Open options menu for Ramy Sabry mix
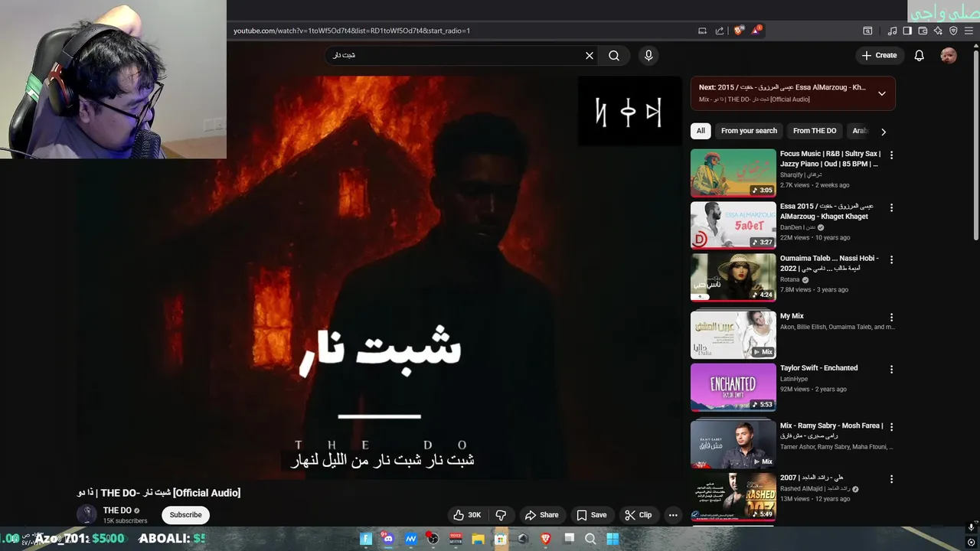Viewport: 980px width, 551px height. coord(891,426)
